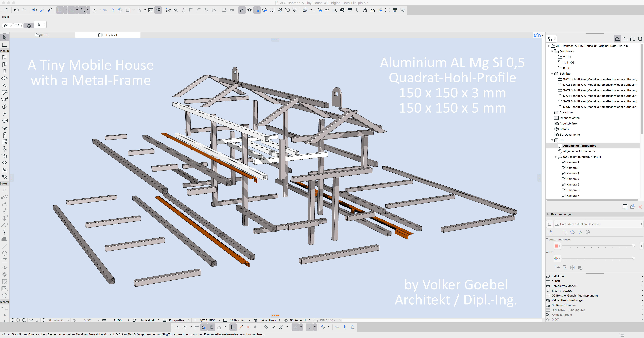Select the Arrow tool in toolbox
644x338 pixels.
[x=5, y=38]
